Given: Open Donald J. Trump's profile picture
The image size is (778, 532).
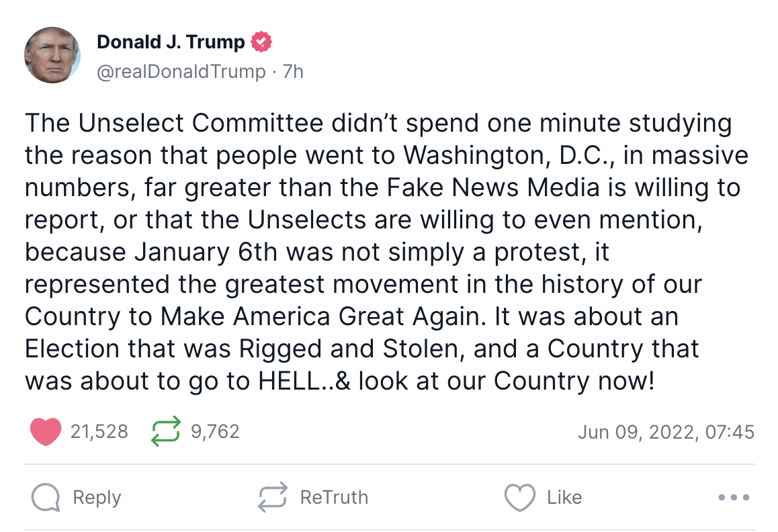Looking at the screenshot, I should 52,56.
